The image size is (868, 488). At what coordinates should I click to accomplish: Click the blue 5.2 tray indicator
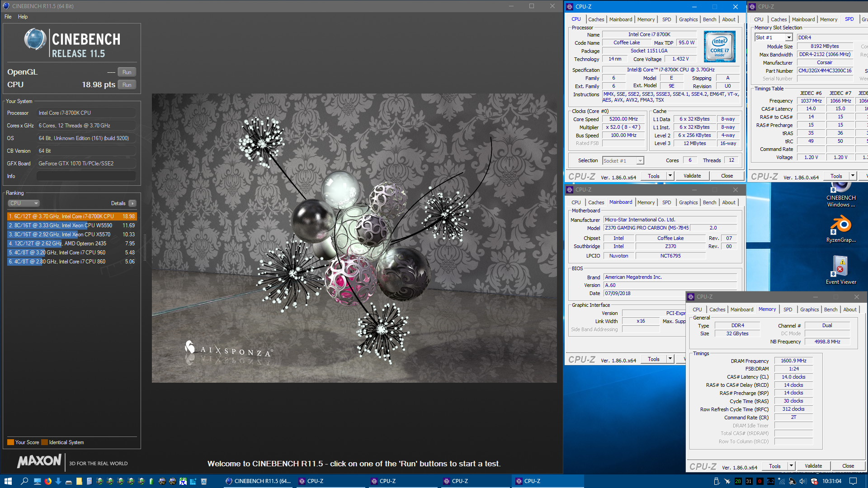[770, 481]
